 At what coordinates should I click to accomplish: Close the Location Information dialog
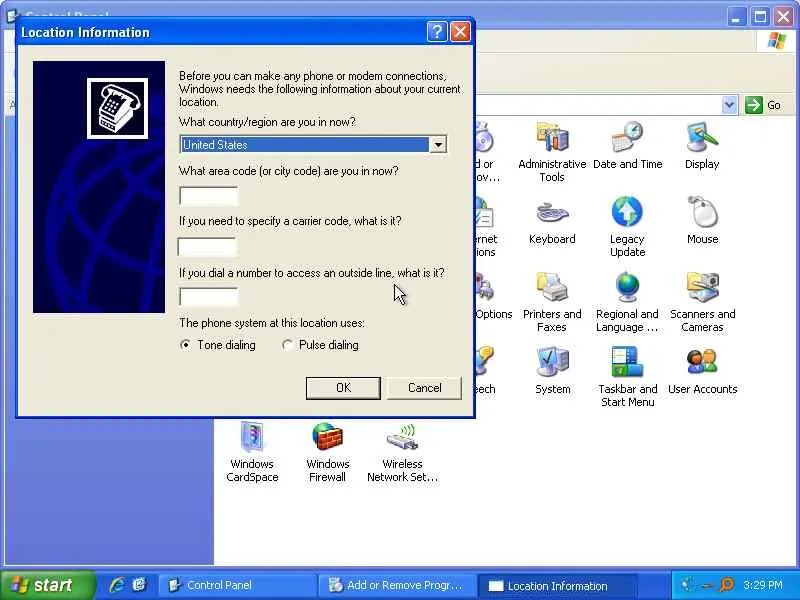point(460,32)
